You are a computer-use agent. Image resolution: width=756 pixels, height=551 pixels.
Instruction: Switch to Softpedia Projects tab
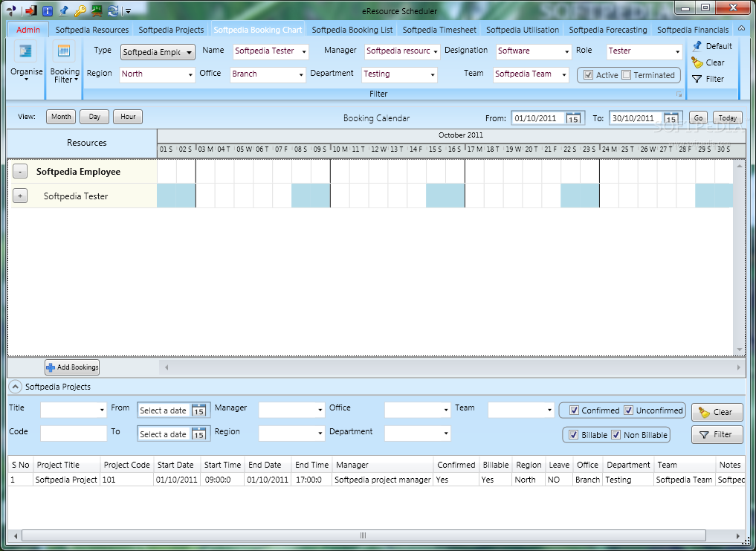click(x=171, y=30)
